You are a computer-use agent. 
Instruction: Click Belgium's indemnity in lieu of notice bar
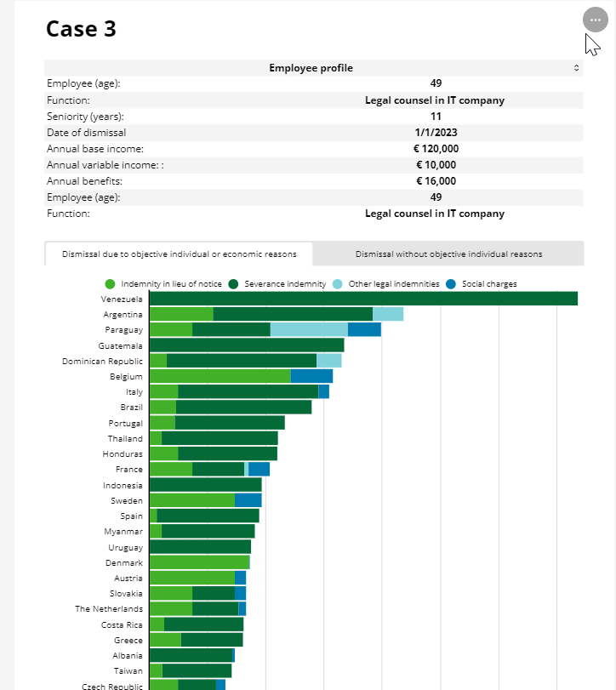[x=220, y=376]
